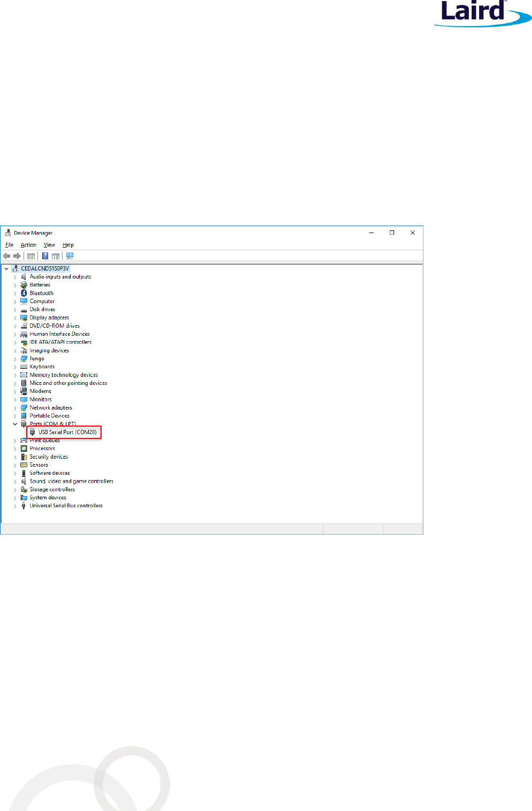Expand the Software devices chevron
Image resolution: width=532 pixels, height=811 pixels.
coord(15,473)
